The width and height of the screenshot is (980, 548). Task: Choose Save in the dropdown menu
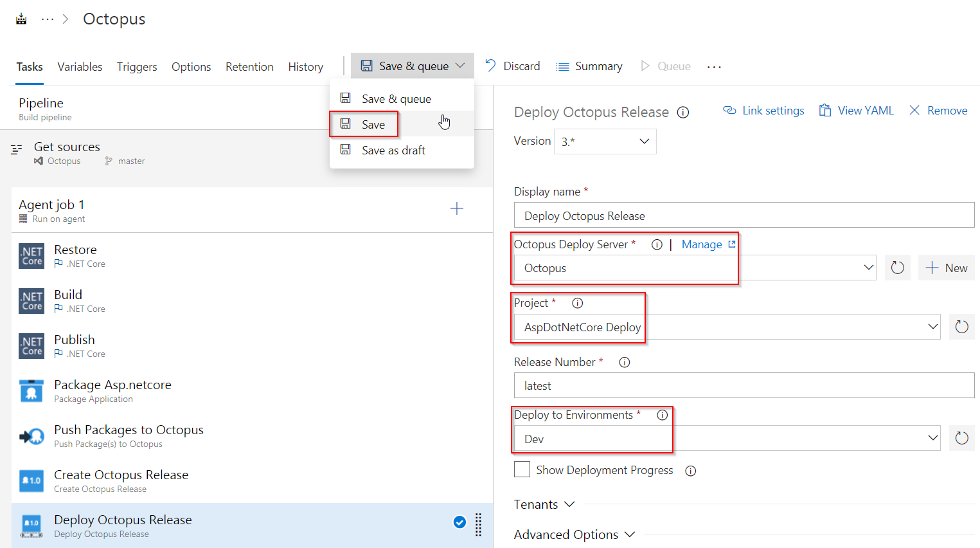pos(402,124)
